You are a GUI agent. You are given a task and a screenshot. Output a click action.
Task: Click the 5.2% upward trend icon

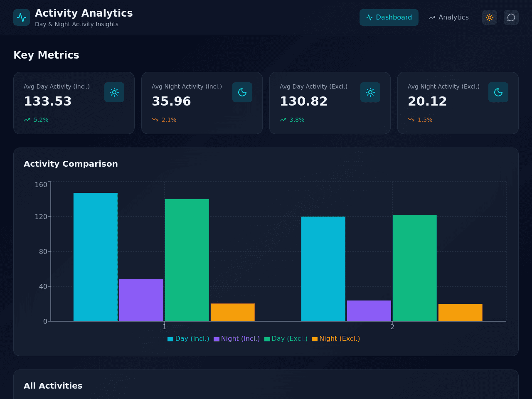point(27,120)
